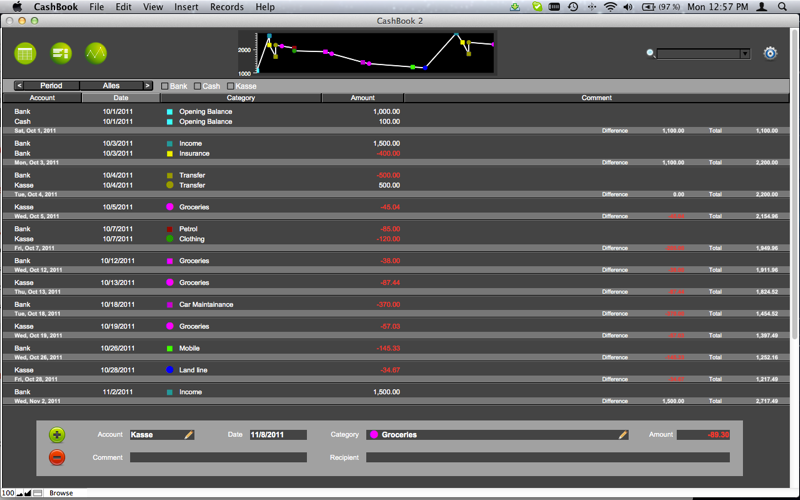800x500 pixels.
Task: Click the magenta Groceries category swatch in form
Action: [374, 435]
